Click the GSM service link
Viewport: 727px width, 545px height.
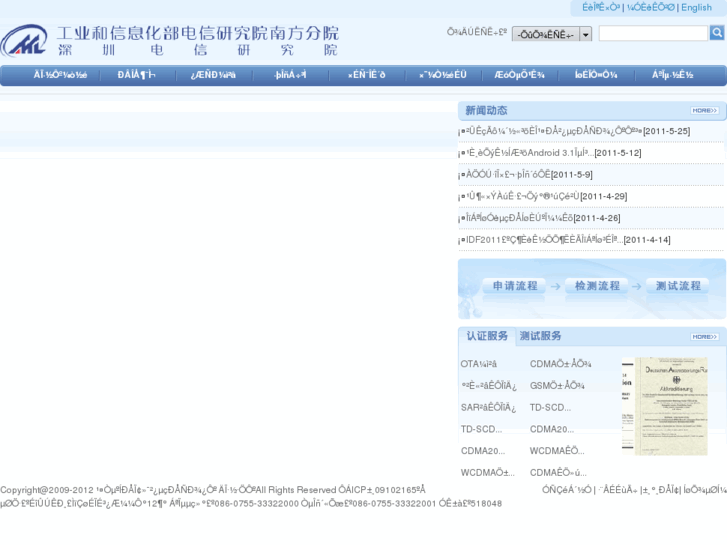557,386
